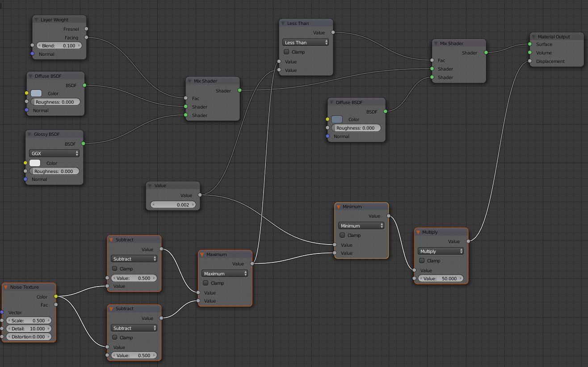Click the Blend 0.100 field

tap(59, 46)
